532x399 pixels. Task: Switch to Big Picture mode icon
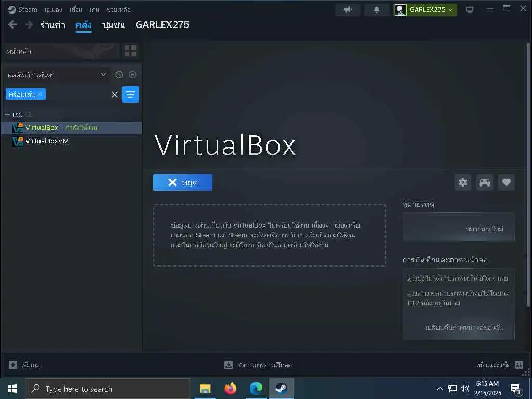(470, 10)
